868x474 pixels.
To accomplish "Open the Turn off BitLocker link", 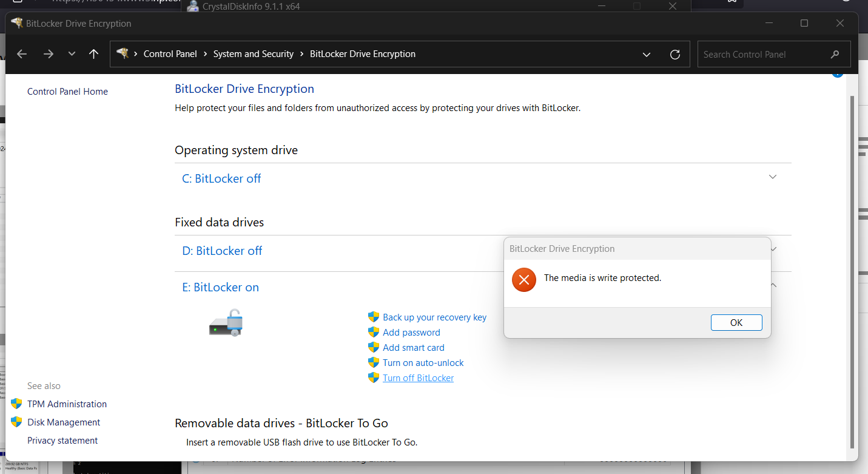I will point(418,378).
